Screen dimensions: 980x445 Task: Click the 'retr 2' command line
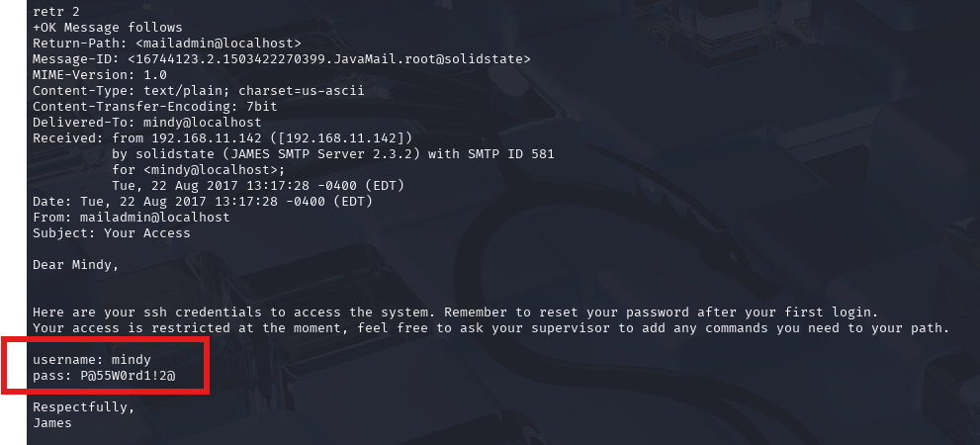click(56, 11)
